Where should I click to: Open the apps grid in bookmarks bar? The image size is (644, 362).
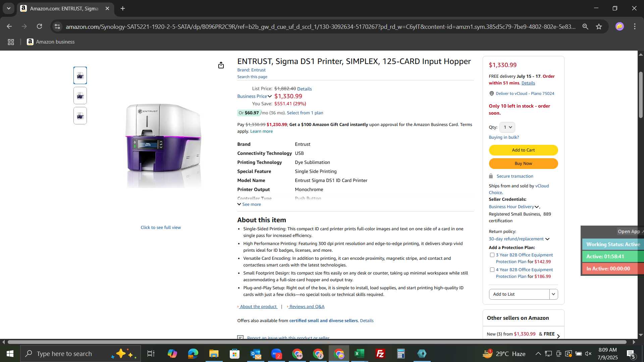click(x=11, y=42)
